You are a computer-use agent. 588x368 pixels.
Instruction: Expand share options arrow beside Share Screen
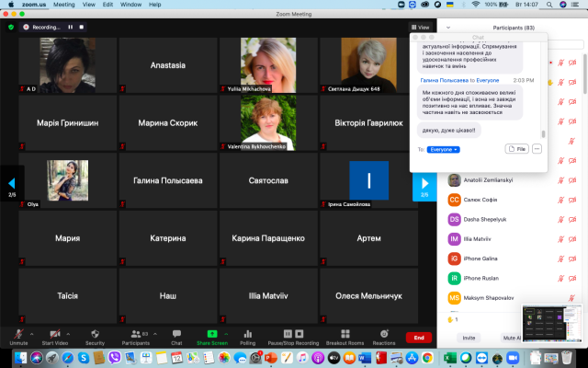(226, 333)
